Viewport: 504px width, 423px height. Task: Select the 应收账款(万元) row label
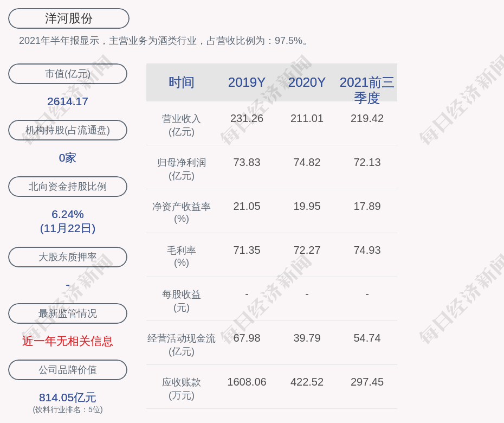(182, 389)
